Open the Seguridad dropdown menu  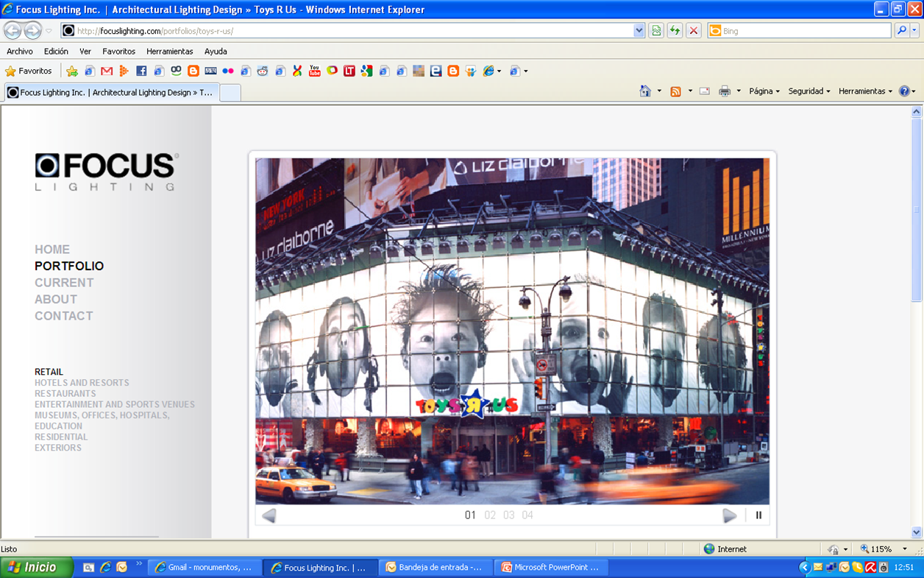(x=809, y=91)
